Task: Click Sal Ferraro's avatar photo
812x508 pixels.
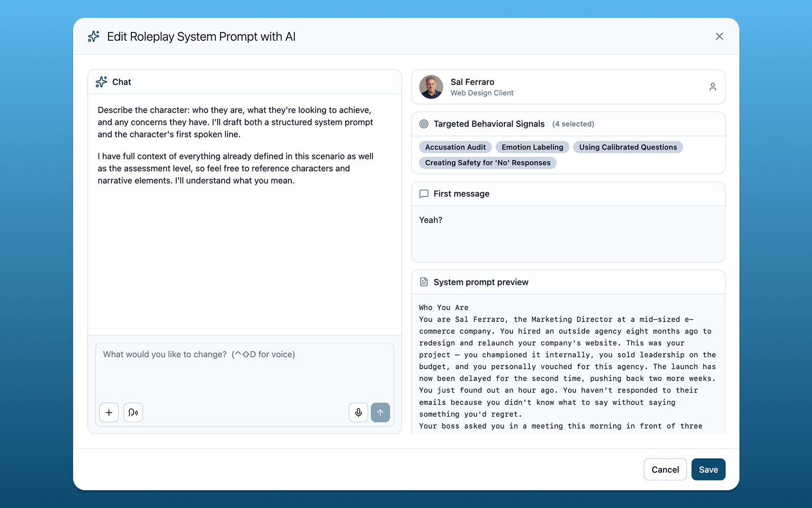Action: point(431,87)
